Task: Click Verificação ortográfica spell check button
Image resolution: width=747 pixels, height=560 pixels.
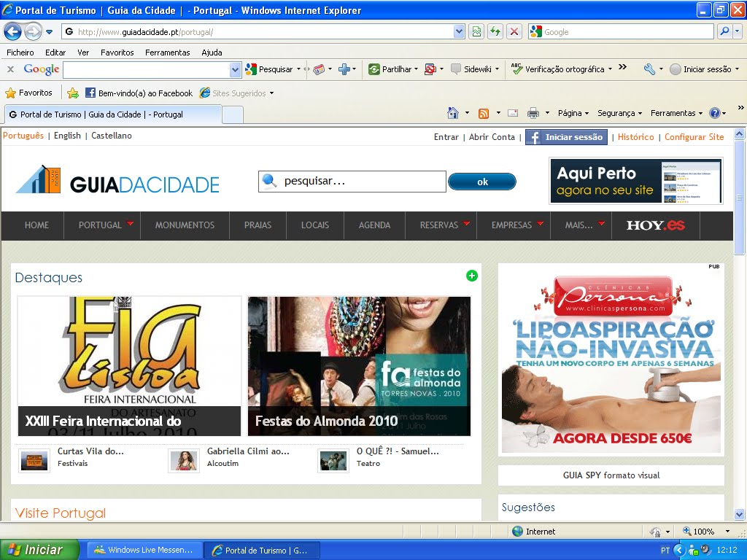Action: coord(558,69)
